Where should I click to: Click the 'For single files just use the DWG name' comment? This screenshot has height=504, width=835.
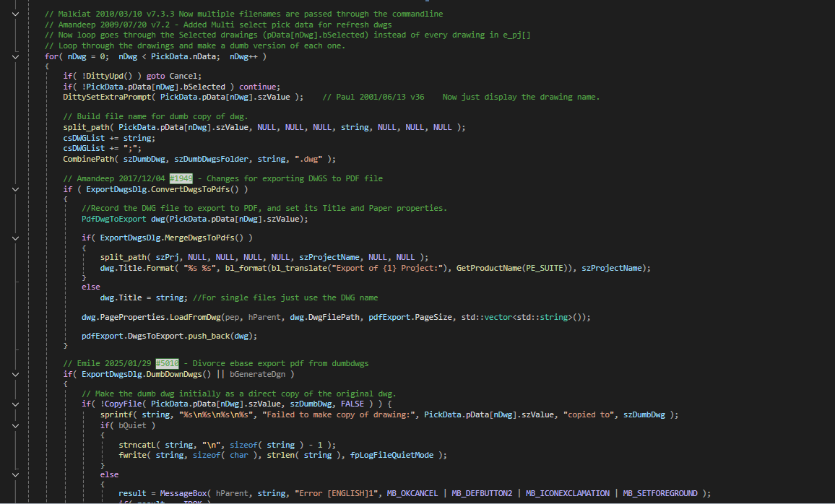point(285,298)
